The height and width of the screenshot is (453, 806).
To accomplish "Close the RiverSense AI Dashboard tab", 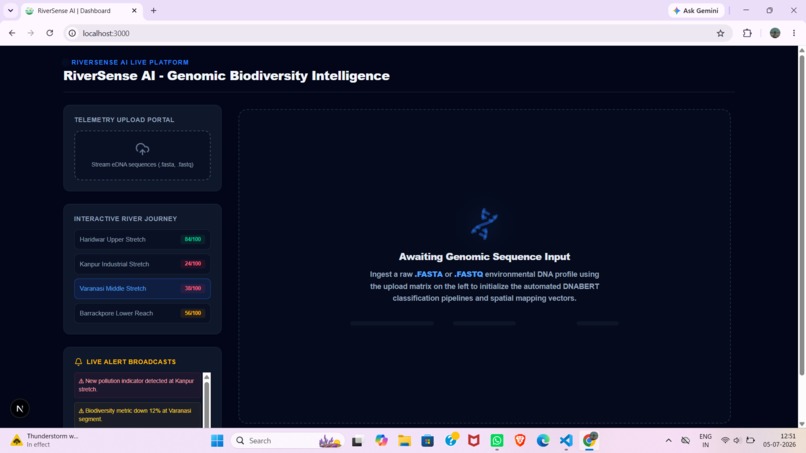I will [134, 10].
